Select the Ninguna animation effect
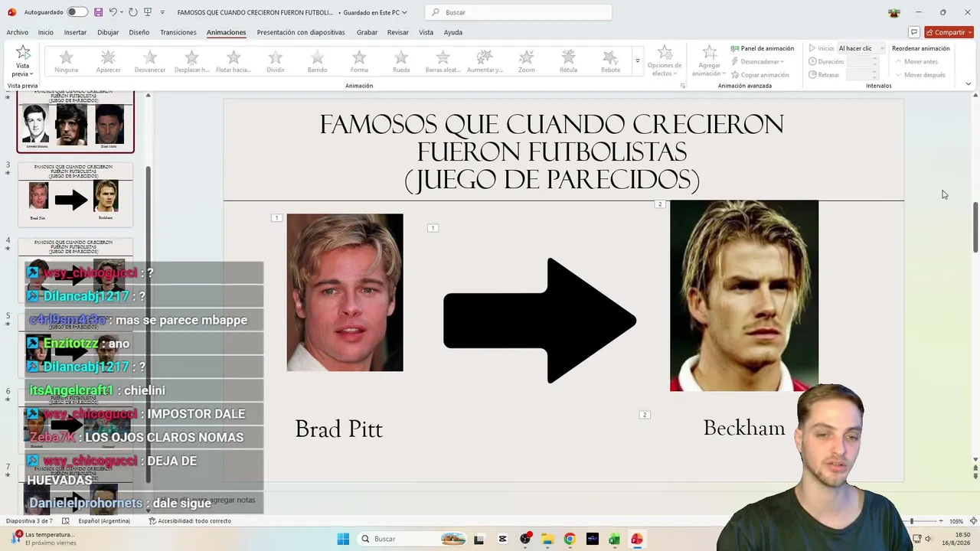The width and height of the screenshot is (980, 551). (x=67, y=61)
